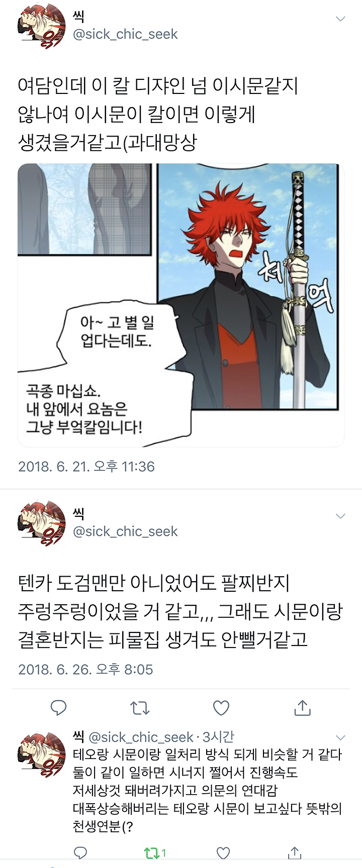Retweet the second tweet using the retweet icon

click(140, 708)
